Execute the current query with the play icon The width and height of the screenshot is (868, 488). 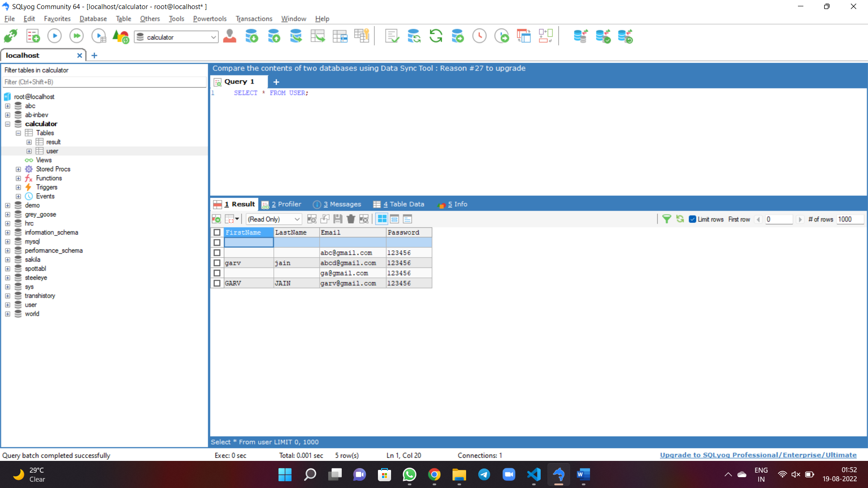[55, 36]
